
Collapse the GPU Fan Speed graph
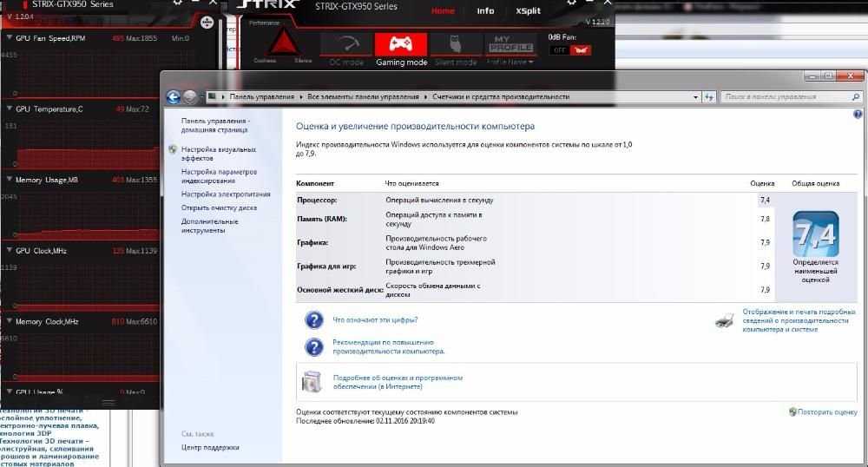[10, 37]
